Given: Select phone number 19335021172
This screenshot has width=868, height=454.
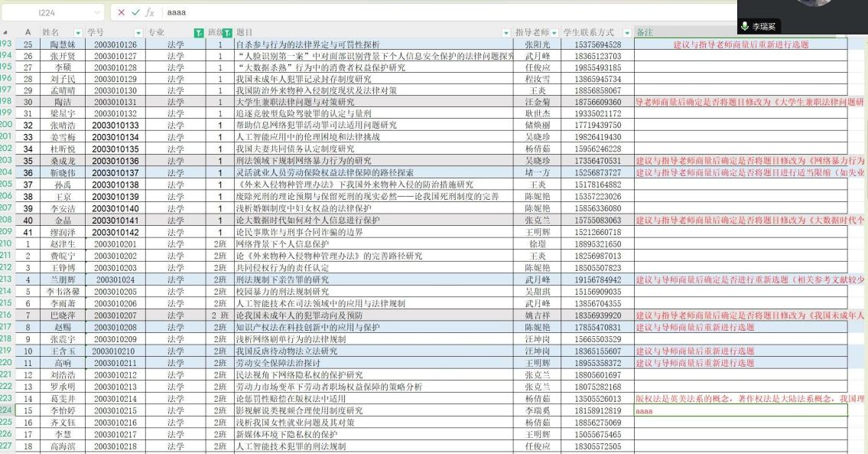Looking at the screenshot, I should [597, 113].
